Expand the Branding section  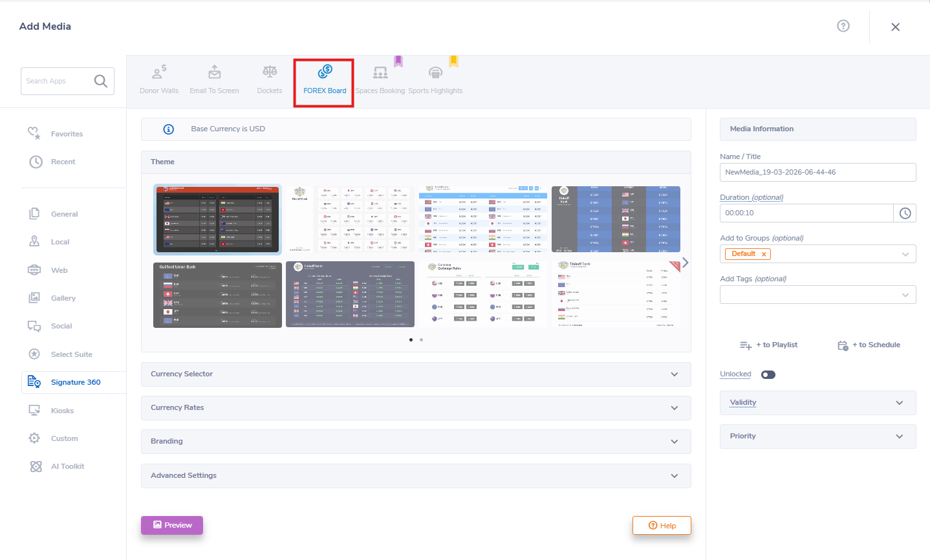[416, 442]
